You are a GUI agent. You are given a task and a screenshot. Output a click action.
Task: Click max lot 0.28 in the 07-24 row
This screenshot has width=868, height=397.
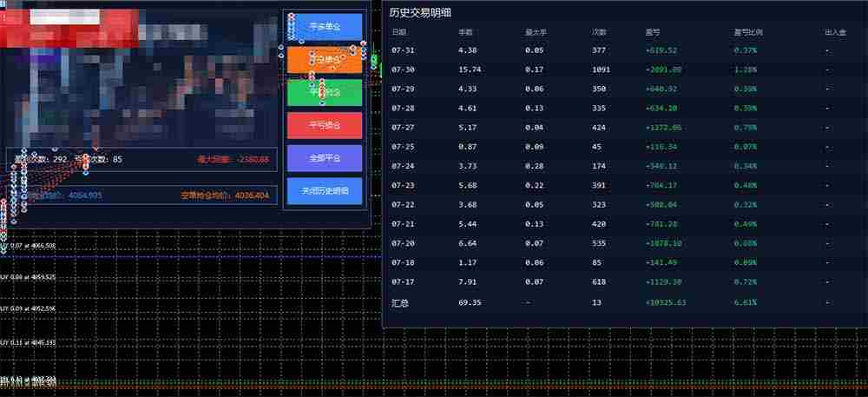point(534,166)
